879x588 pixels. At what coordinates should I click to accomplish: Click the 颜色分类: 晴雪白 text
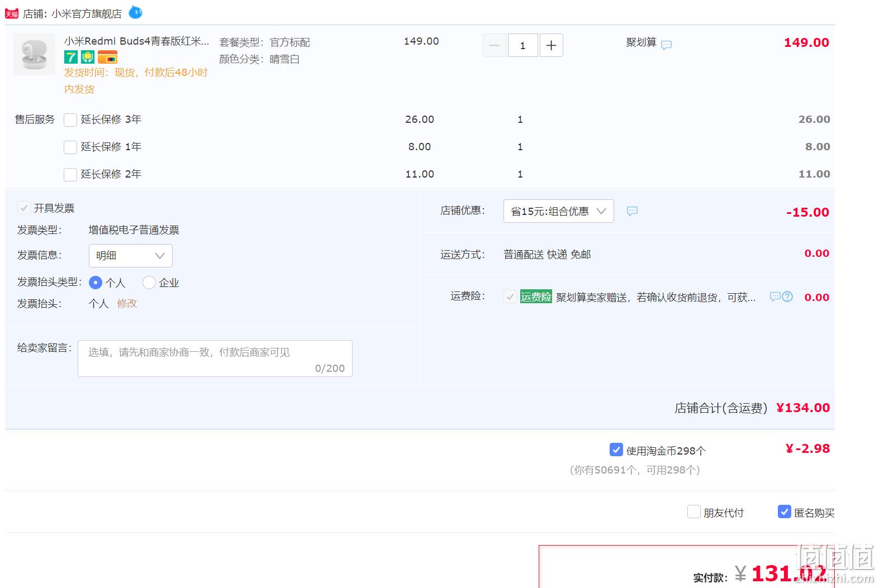259,59
